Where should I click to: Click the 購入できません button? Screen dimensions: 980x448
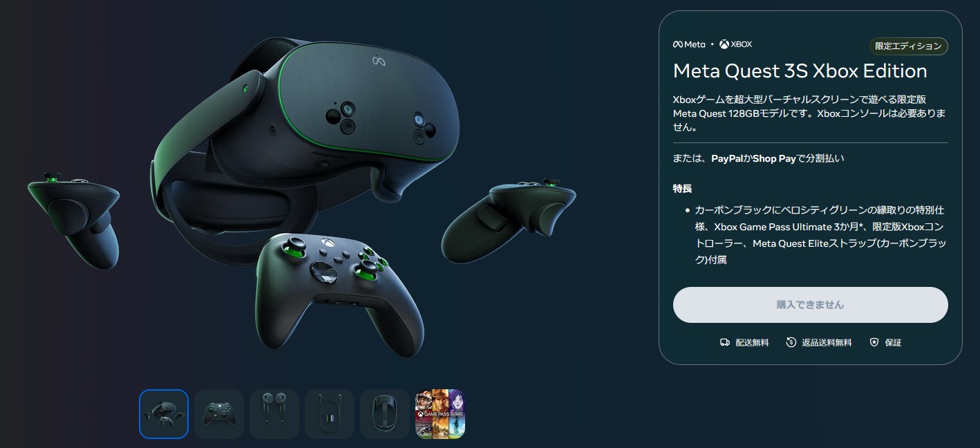point(810,305)
